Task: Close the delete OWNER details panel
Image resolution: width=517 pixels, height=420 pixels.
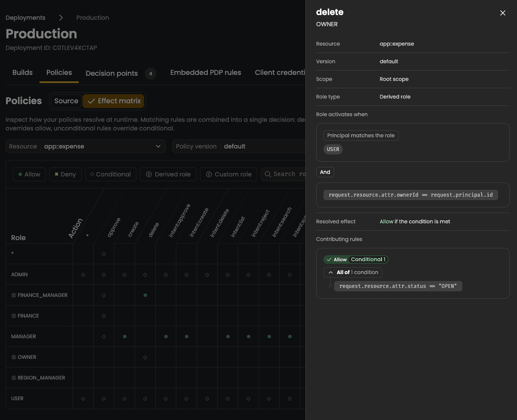Action: [x=502, y=13]
